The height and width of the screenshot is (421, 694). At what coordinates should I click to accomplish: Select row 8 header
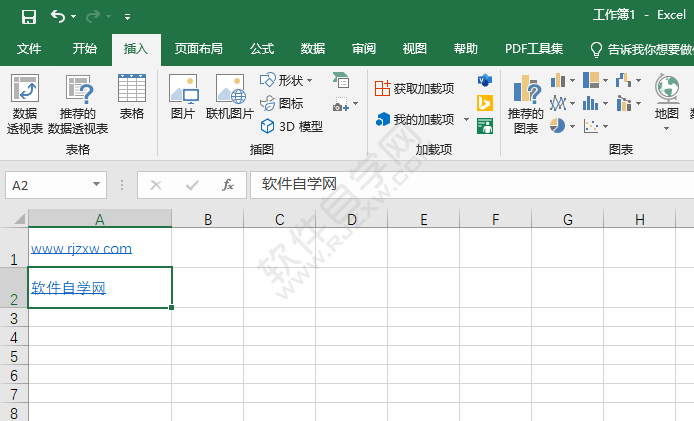click(x=14, y=413)
